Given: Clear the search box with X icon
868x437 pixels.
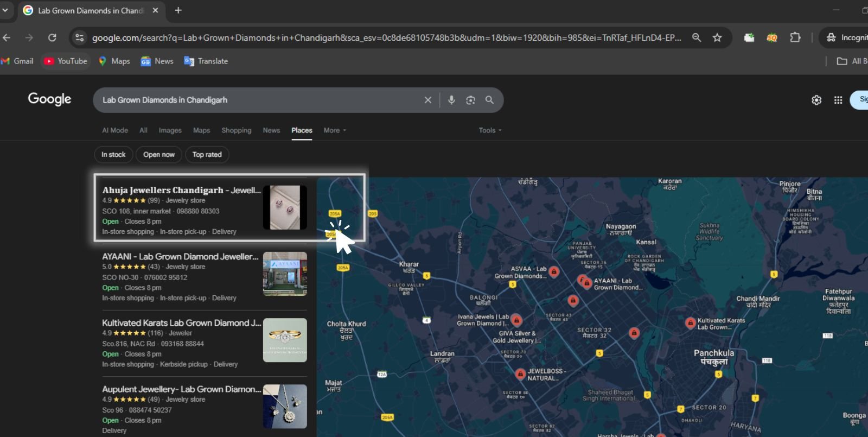Looking at the screenshot, I should 428,100.
